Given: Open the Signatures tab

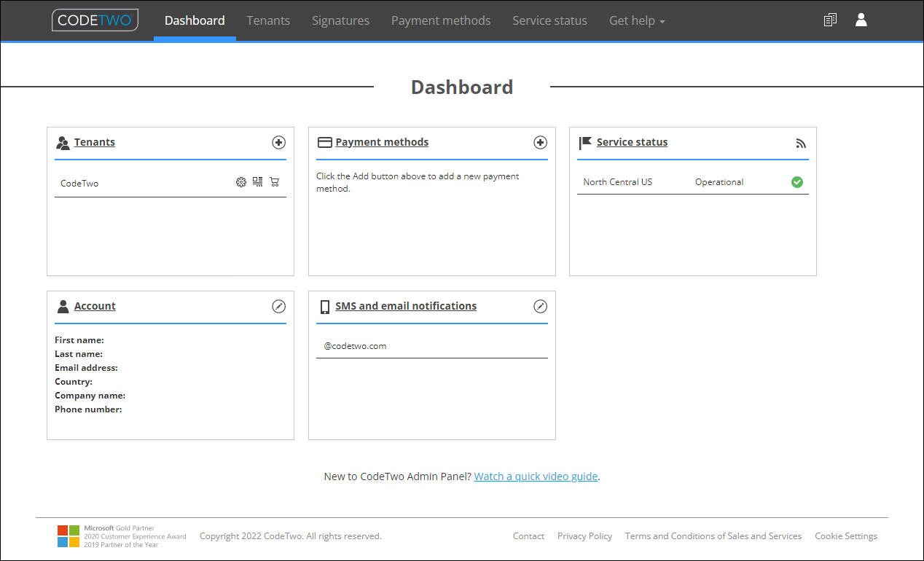Looking at the screenshot, I should pos(340,20).
